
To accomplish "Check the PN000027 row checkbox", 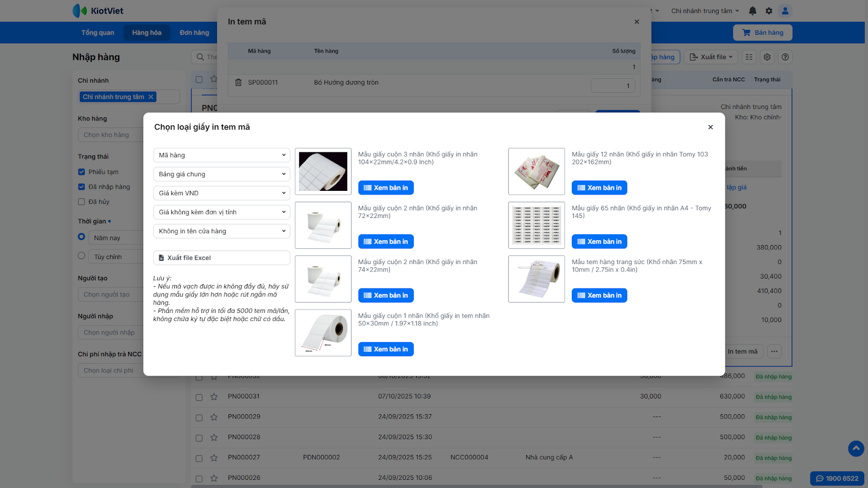I will pyautogui.click(x=199, y=459).
